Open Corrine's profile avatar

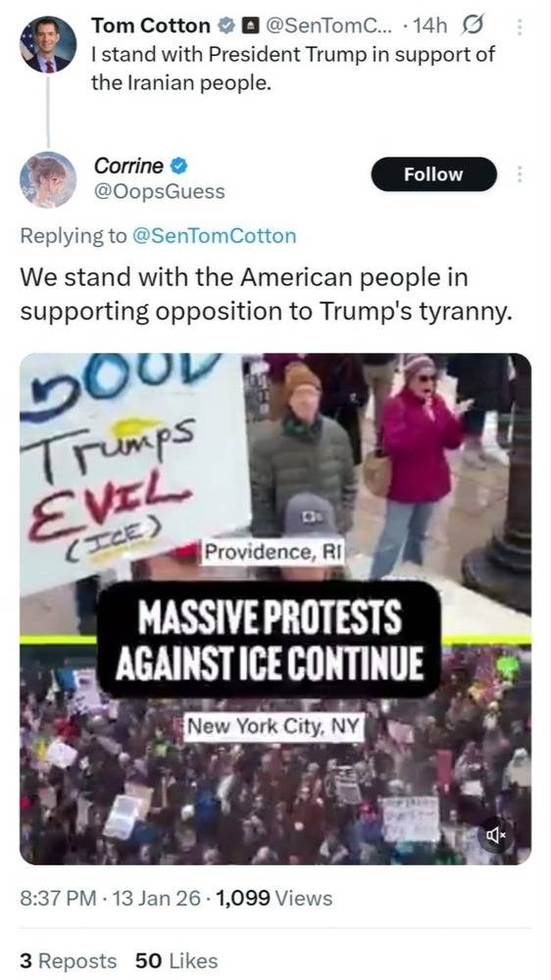pos(48,179)
